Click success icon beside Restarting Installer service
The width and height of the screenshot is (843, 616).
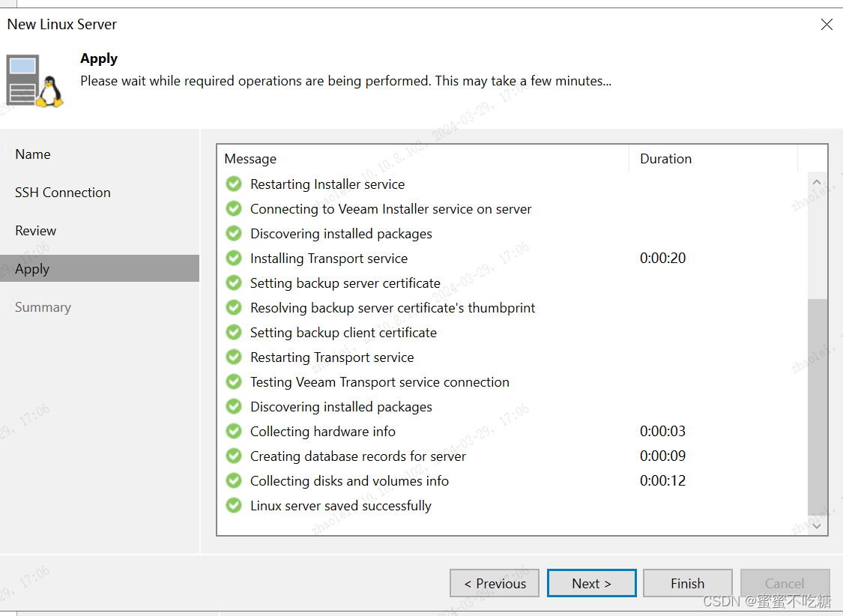(234, 184)
